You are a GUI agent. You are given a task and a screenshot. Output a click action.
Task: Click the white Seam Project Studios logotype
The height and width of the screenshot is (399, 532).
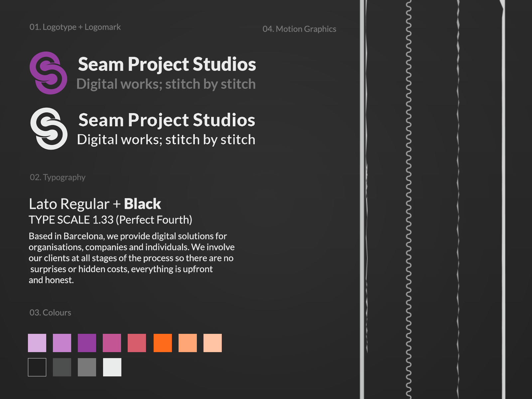coord(166,120)
